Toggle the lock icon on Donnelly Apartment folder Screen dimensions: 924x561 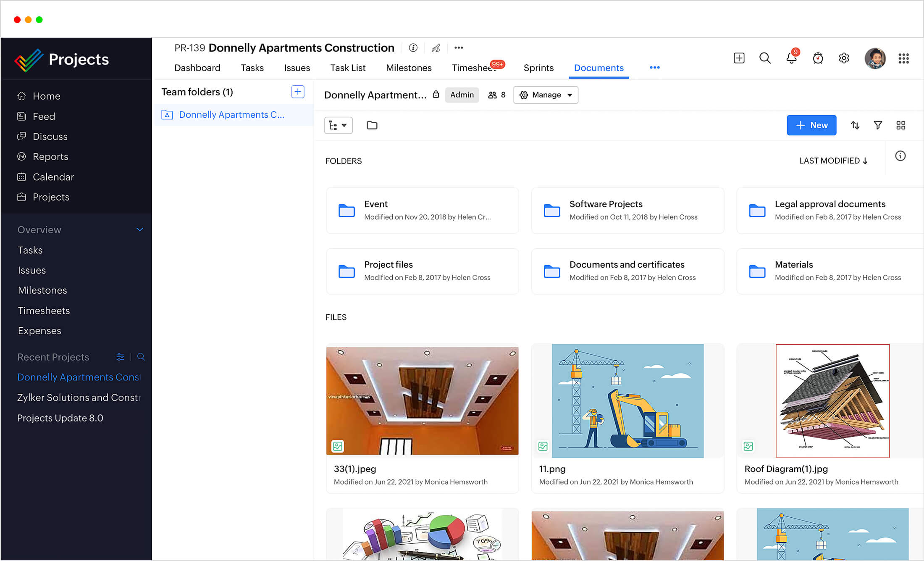point(436,95)
